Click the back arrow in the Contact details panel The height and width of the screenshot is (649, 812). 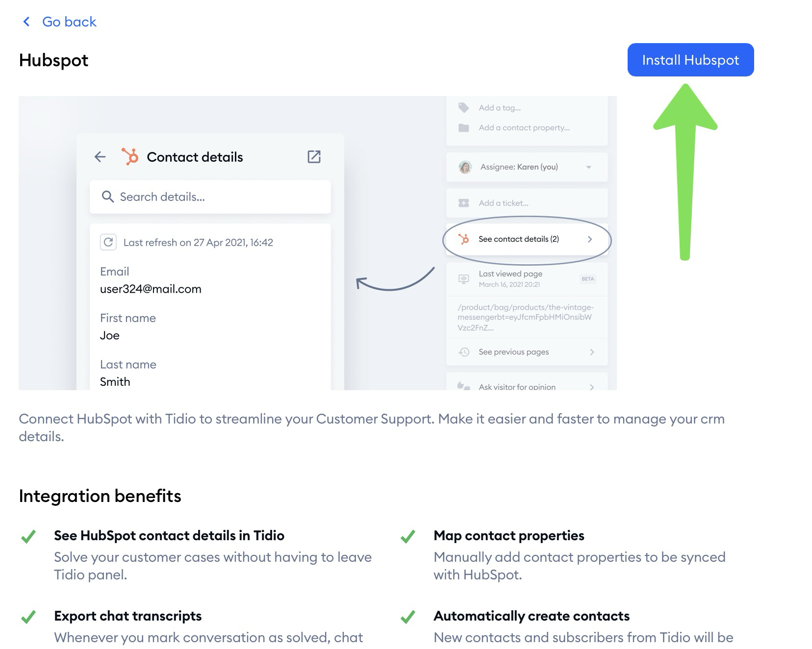click(100, 157)
